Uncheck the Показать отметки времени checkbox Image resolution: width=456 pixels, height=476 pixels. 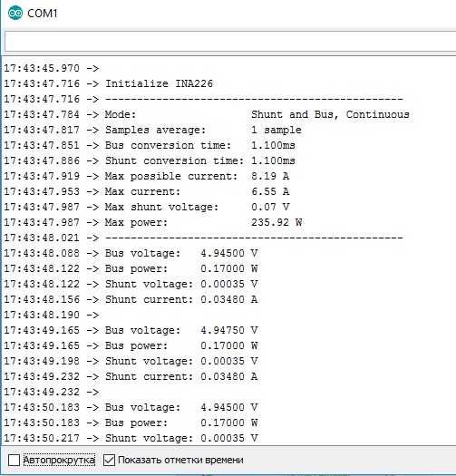(109, 460)
